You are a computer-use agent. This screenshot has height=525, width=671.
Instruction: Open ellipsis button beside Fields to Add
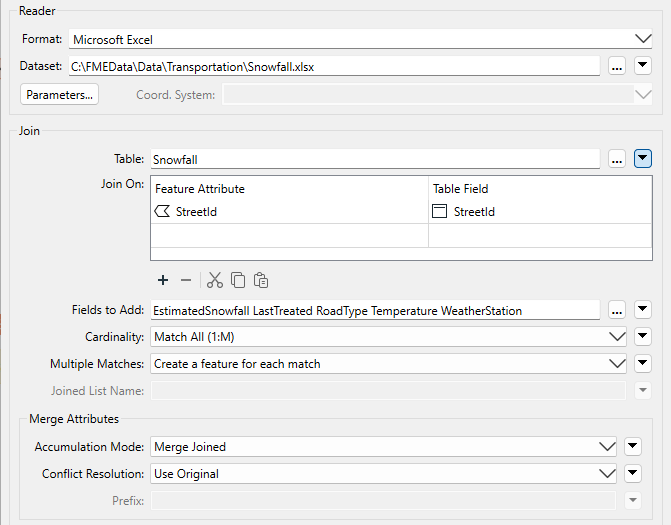(617, 310)
